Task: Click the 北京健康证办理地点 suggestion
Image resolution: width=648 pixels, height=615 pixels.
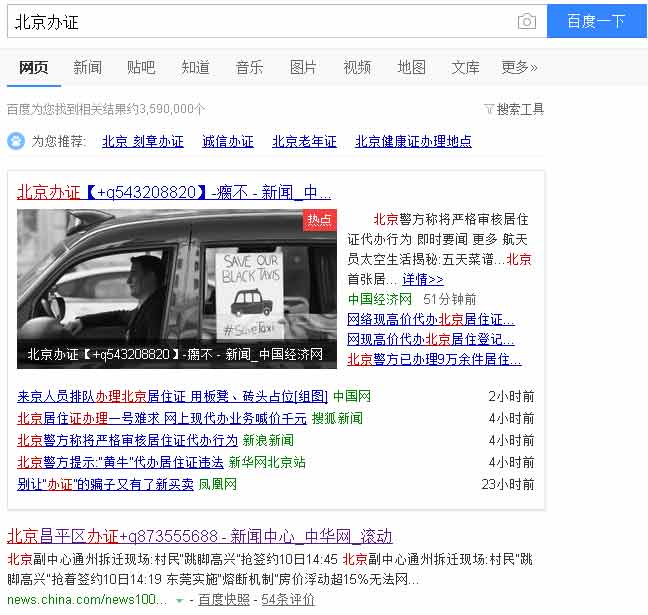Action: (413, 141)
